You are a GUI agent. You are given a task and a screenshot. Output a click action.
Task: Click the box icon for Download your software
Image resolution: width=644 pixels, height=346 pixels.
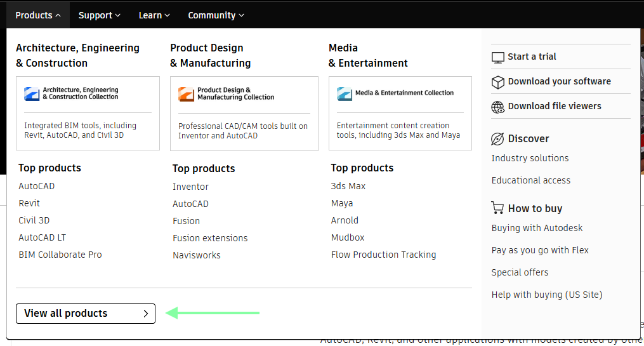click(x=498, y=82)
